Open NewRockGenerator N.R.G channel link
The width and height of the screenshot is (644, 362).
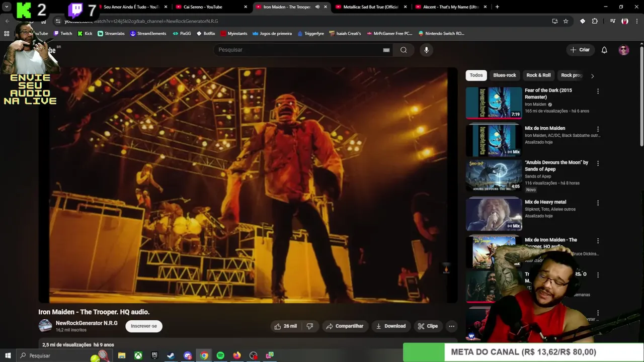point(87,323)
